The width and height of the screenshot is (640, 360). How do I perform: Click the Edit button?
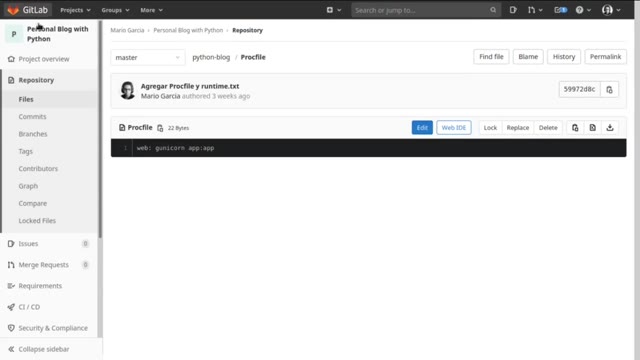click(422, 128)
